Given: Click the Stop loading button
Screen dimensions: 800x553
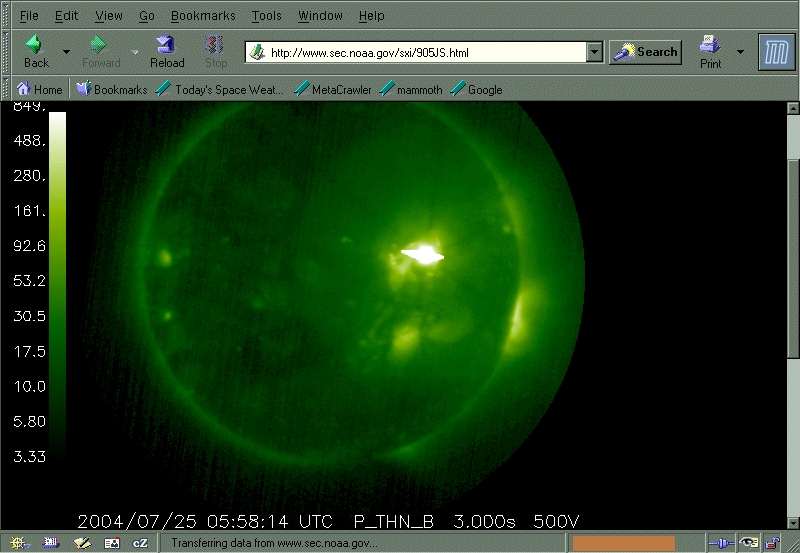Looking at the screenshot, I should [215, 51].
